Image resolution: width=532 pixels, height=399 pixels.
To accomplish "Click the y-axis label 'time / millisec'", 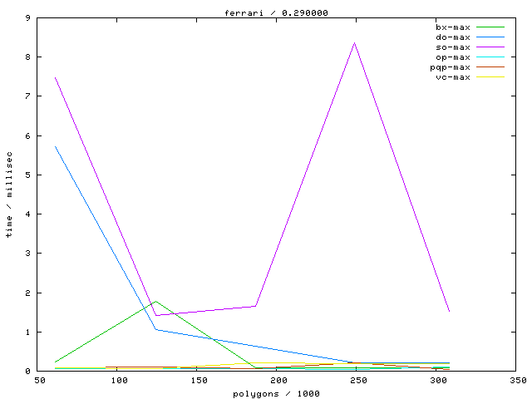I will pos(9,195).
